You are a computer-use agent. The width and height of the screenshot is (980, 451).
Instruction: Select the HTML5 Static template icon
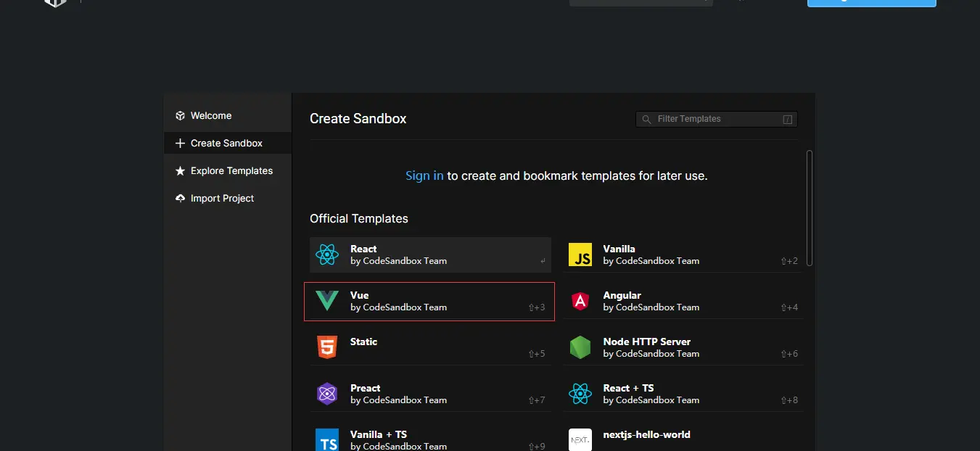pyautogui.click(x=327, y=347)
